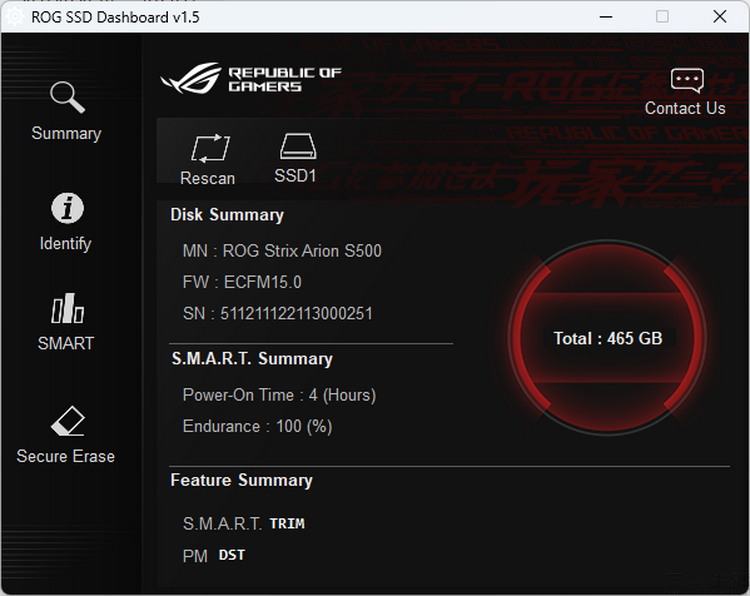Click the Rescan arrows icon

[210, 147]
